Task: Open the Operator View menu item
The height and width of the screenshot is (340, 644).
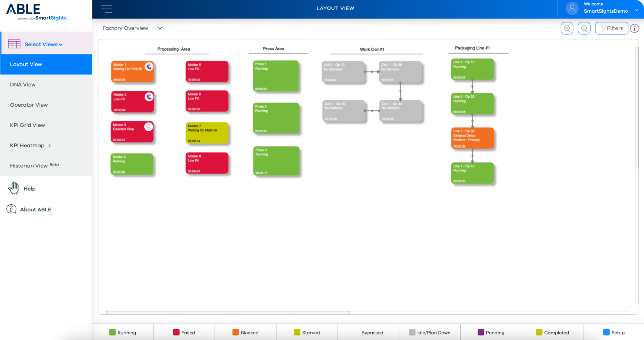Action: click(x=29, y=105)
